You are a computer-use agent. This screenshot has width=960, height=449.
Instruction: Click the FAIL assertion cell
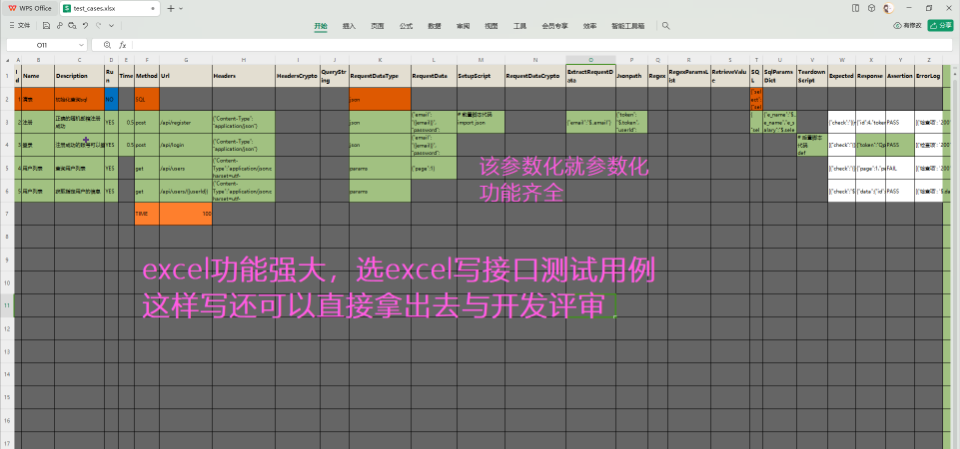click(900, 168)
